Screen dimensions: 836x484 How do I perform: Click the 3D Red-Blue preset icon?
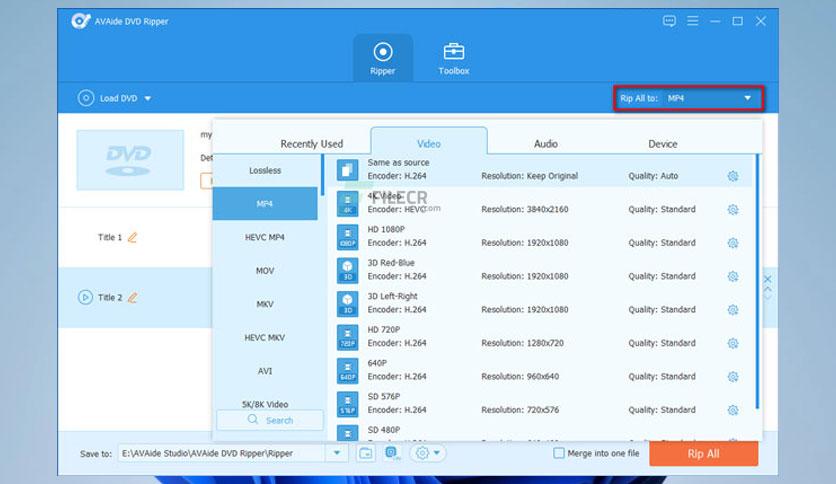tap(348, 271)
